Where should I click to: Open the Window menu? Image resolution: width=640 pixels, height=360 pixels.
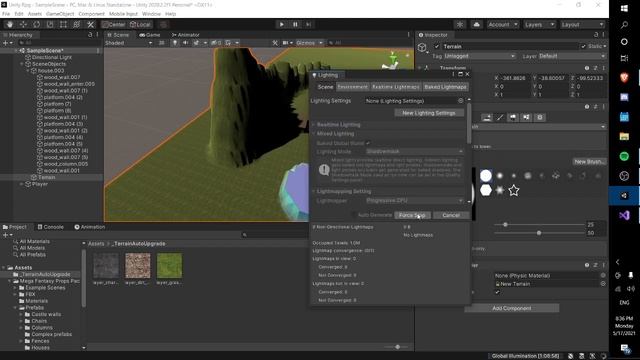click(x=151, y=14)
